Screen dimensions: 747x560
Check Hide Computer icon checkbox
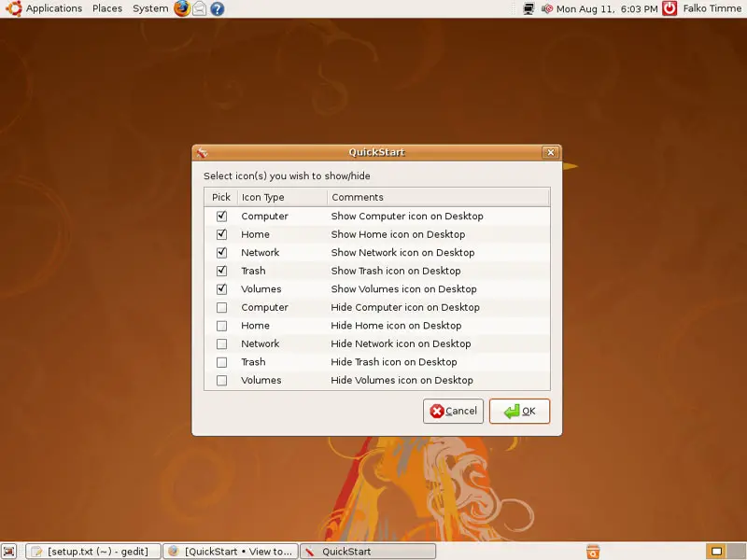click(x=221, y=308)
